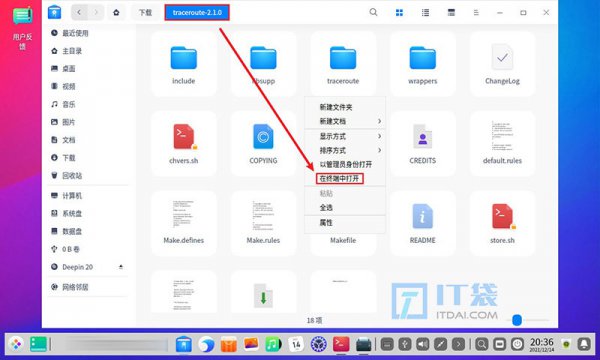Open the libsupp folder
600x360 pixels.
click(x=263, y=64)
